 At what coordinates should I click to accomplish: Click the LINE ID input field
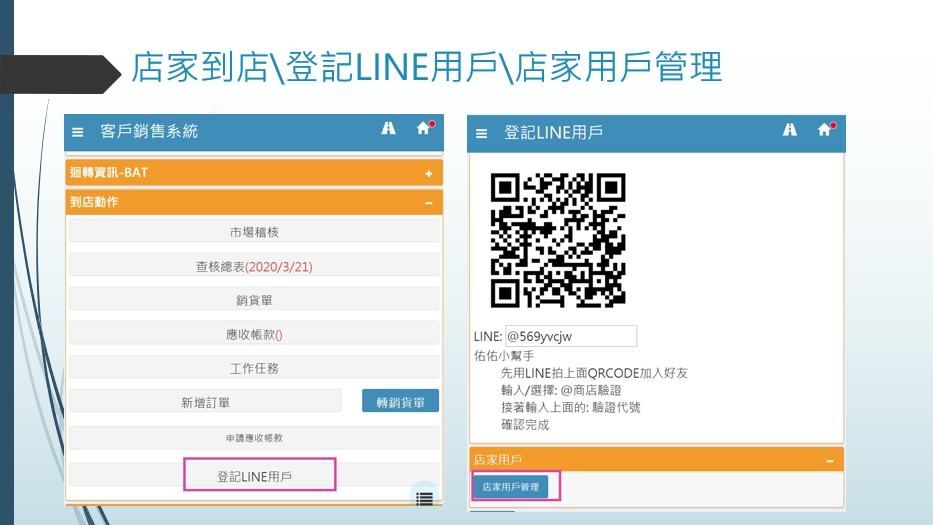[570, 337]
